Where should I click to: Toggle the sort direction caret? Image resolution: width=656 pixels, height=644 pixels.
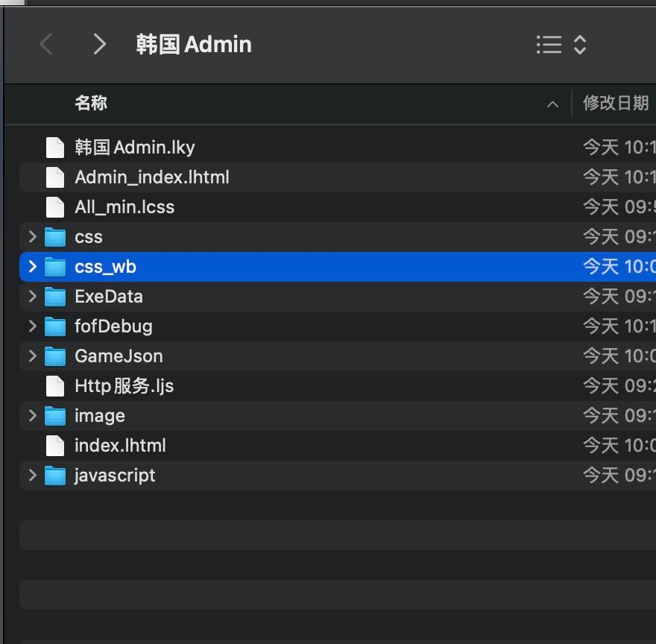coord(552,104)
